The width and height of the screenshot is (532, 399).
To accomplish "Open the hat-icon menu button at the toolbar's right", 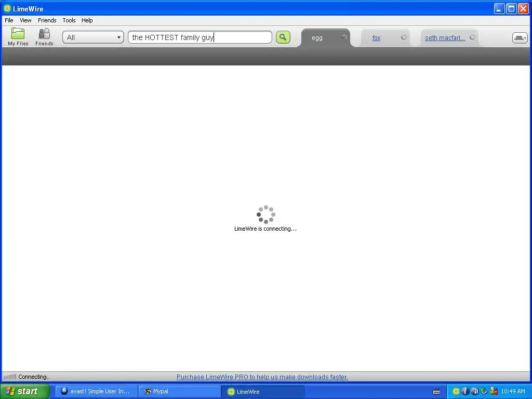I will pos(520,37).
